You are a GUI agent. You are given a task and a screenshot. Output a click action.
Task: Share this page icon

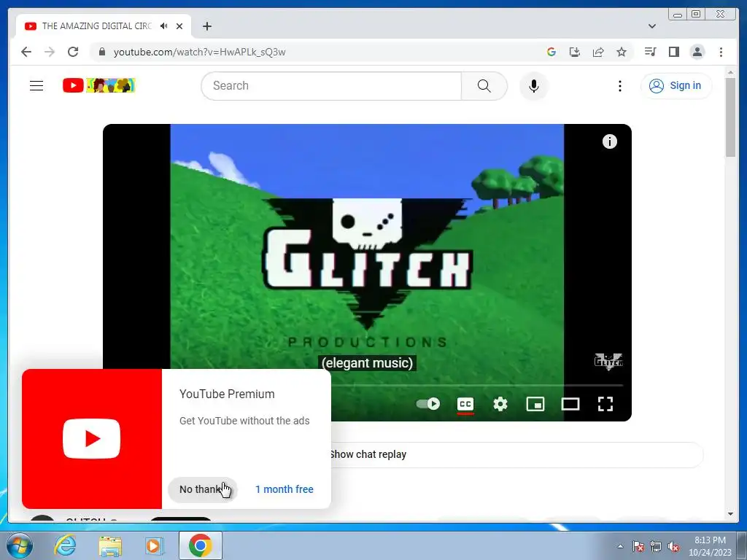click(x=598, y=52)
